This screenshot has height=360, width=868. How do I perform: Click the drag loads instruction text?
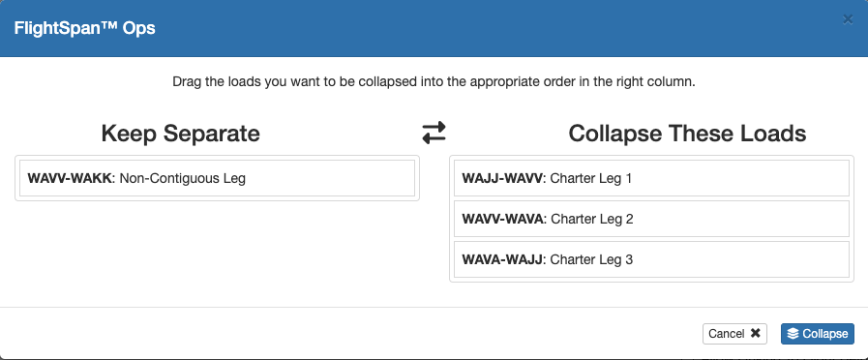(434, 82)
